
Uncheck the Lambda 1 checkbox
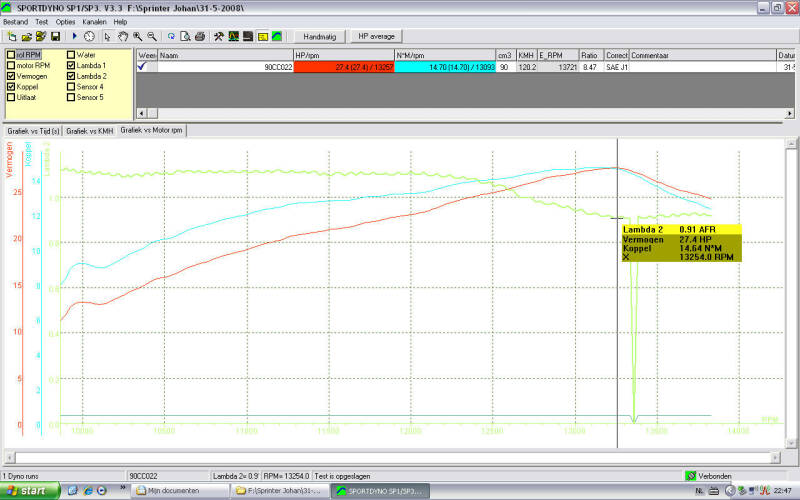tap(71, 66)
